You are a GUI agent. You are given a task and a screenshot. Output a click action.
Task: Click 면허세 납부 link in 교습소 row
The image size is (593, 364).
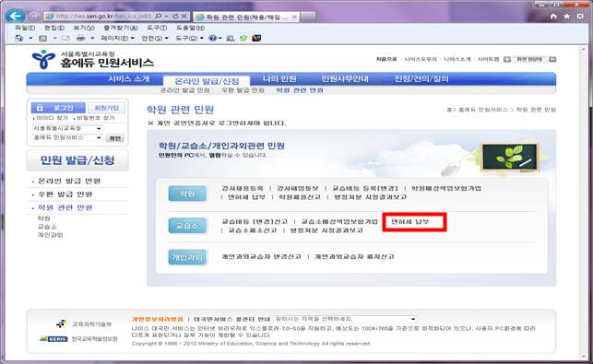410,221
